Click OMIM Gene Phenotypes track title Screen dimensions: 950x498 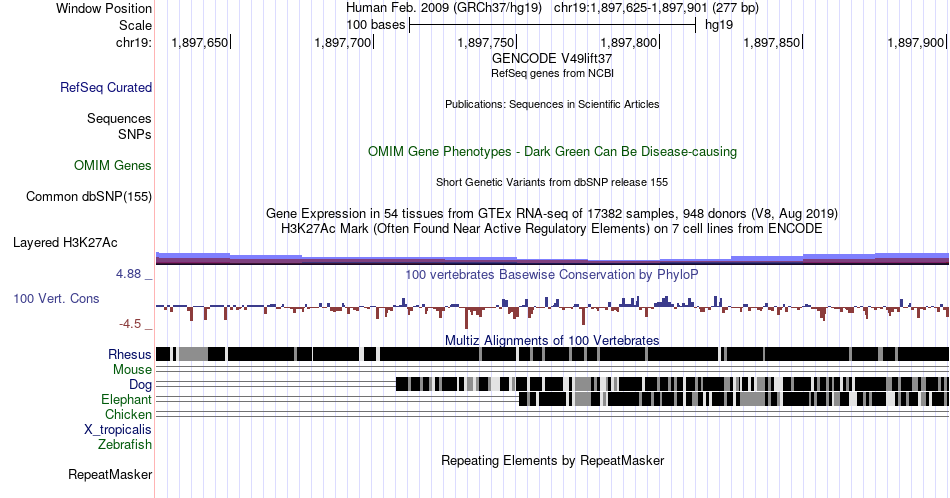[x=552, y=151]
